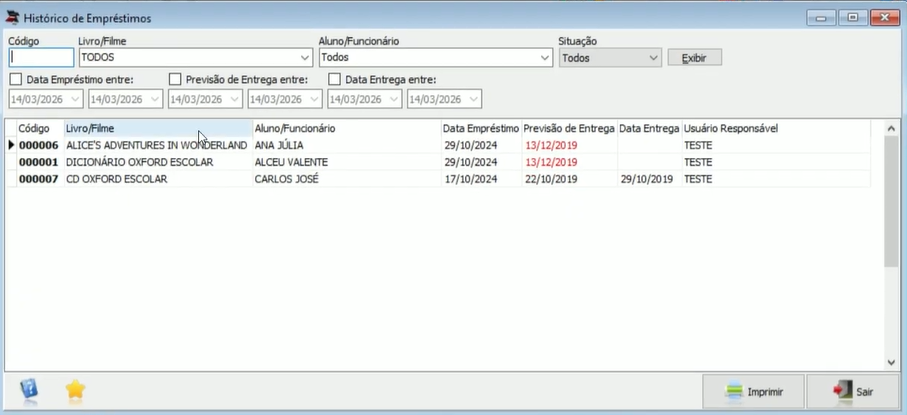Screen dimensions: 907x415
Task: Click the table scrollbar down arrow
Action: point(891,362)
